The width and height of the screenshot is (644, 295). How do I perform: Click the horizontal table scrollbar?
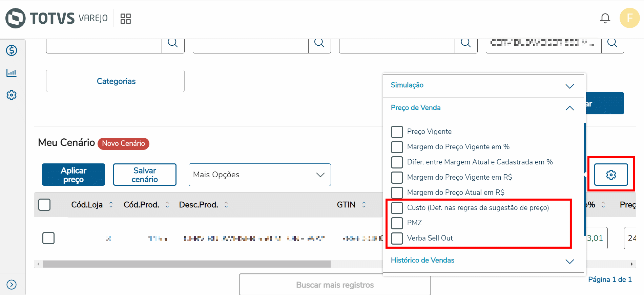186,264
